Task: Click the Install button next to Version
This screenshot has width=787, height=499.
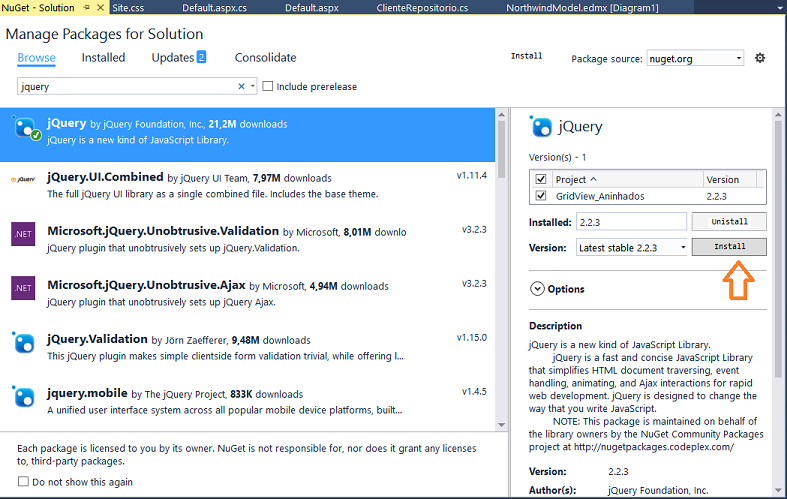Action: coord(729,246)
